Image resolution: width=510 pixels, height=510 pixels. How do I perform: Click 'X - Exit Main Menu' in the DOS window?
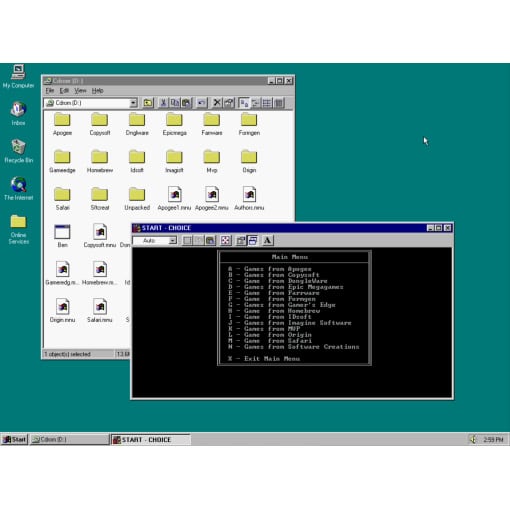point(264,359)
